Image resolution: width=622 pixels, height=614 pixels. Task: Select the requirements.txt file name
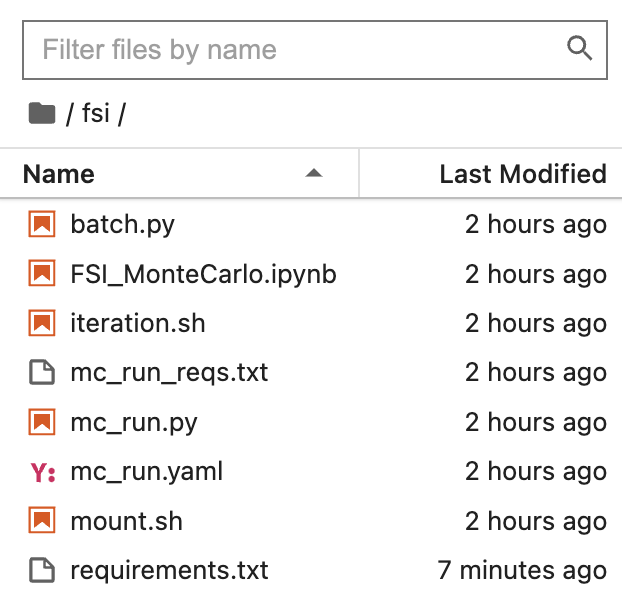[x=170, y=571]
